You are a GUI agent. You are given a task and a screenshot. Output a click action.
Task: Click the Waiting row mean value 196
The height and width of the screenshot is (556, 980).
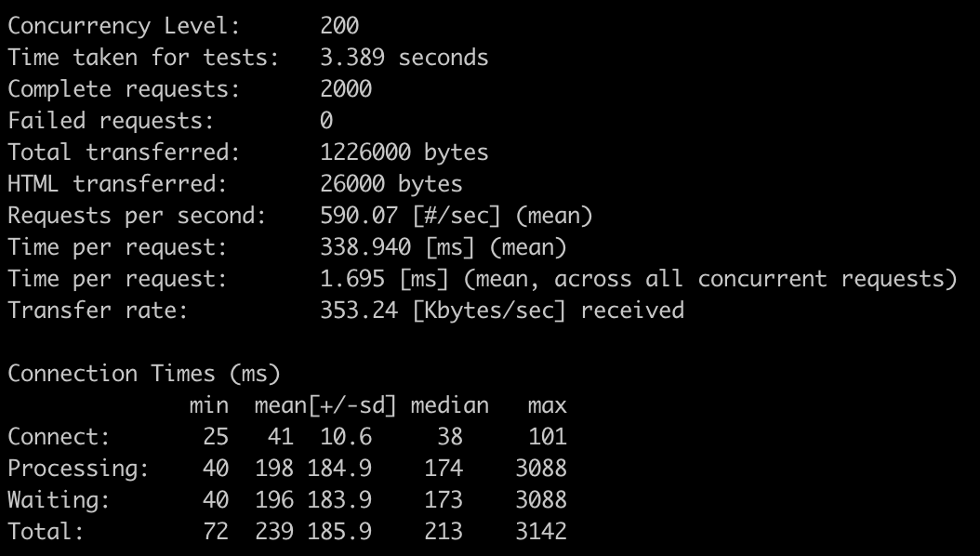pyautogui.click(x=274, y=500)
